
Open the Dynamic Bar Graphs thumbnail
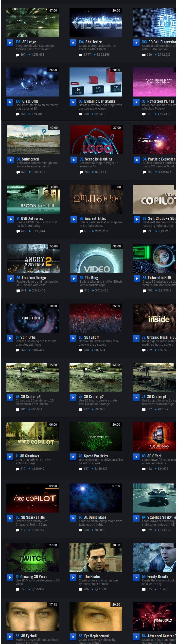pos(96,82)
